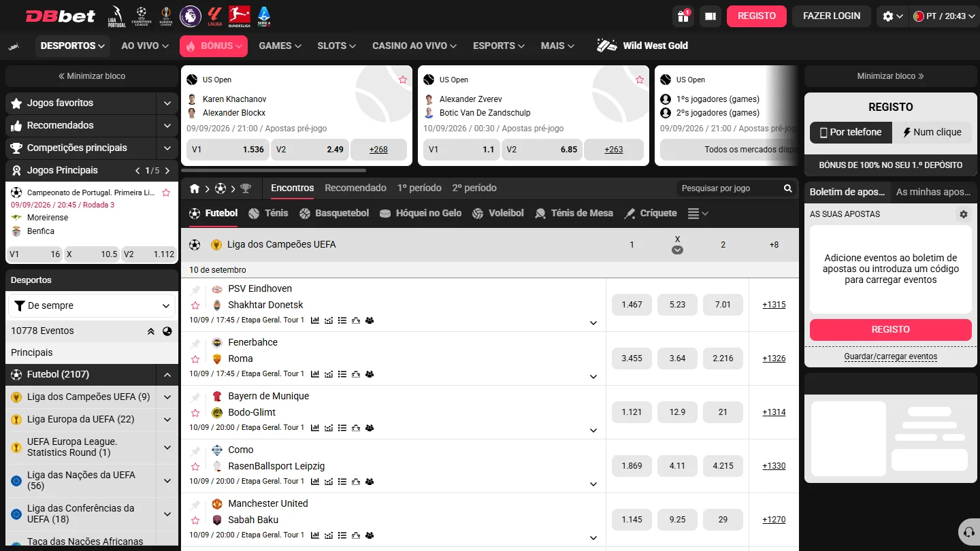Expand Recomendados section chevron
980x551 pixels.
click(x=167, y=126)
